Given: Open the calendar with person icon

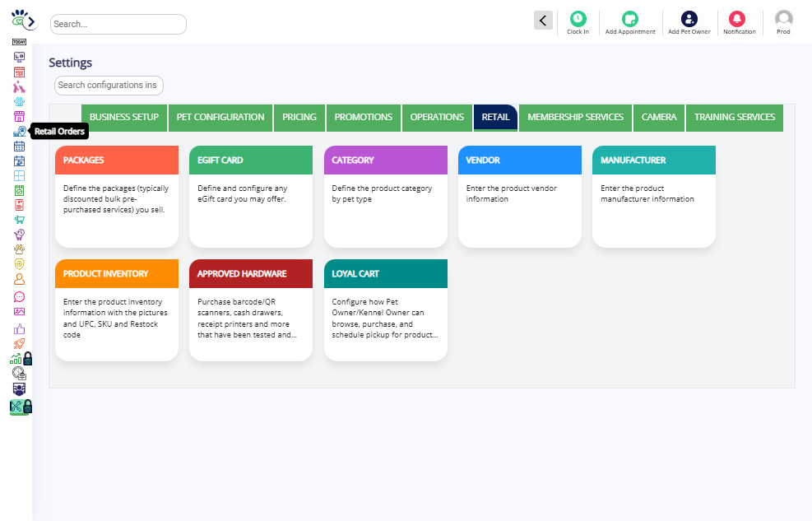Looking at the screenshot, I should 19,161.
